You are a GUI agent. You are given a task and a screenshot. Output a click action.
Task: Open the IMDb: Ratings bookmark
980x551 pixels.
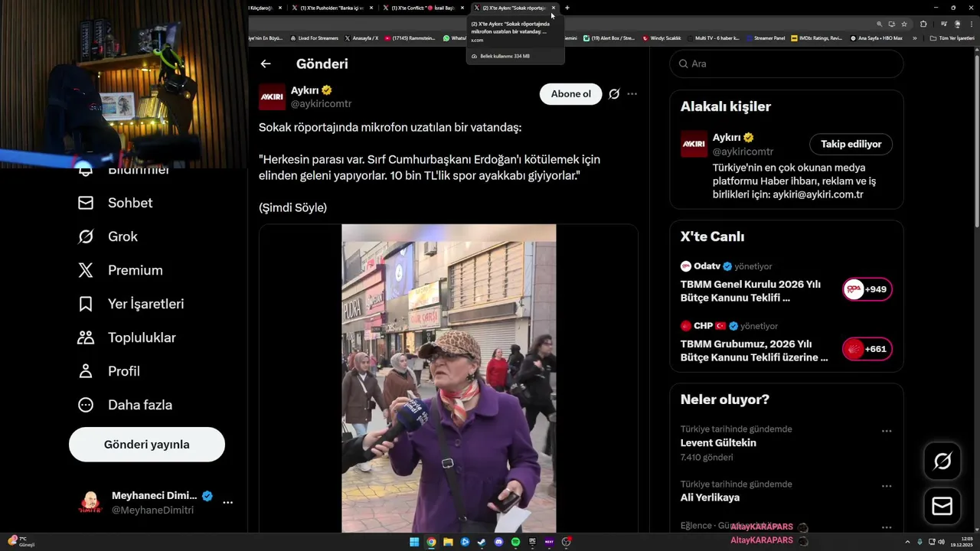pyautogui.click(x=817, y=37)
